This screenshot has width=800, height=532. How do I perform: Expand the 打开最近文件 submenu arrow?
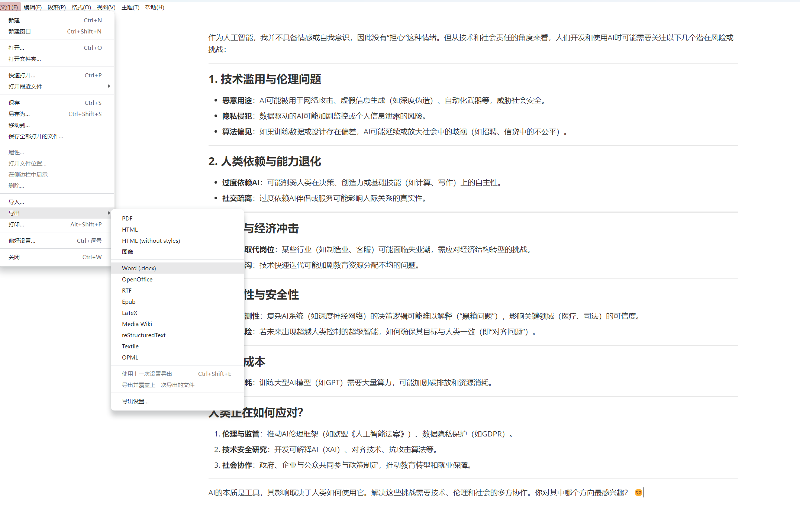click(x=109, y=86)
